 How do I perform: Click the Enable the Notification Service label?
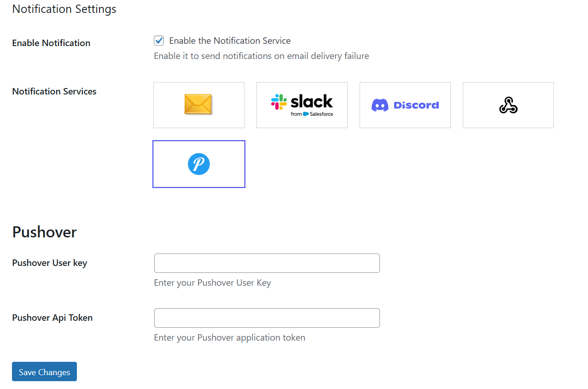(230, 41)
